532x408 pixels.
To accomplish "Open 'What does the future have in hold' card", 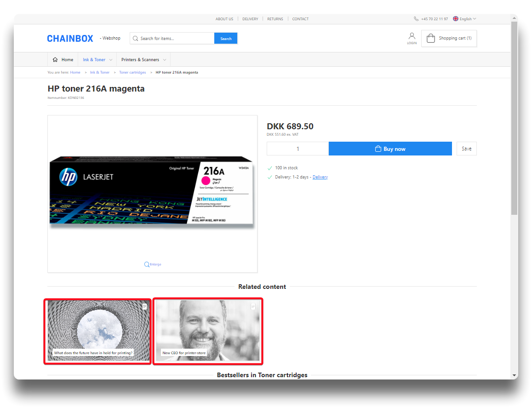I will (98, 331).
